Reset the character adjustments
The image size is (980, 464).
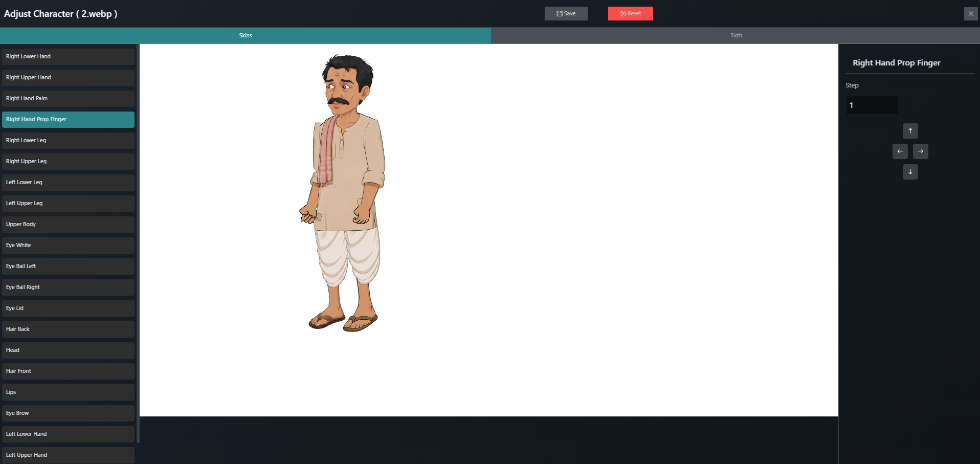(630, 13)
